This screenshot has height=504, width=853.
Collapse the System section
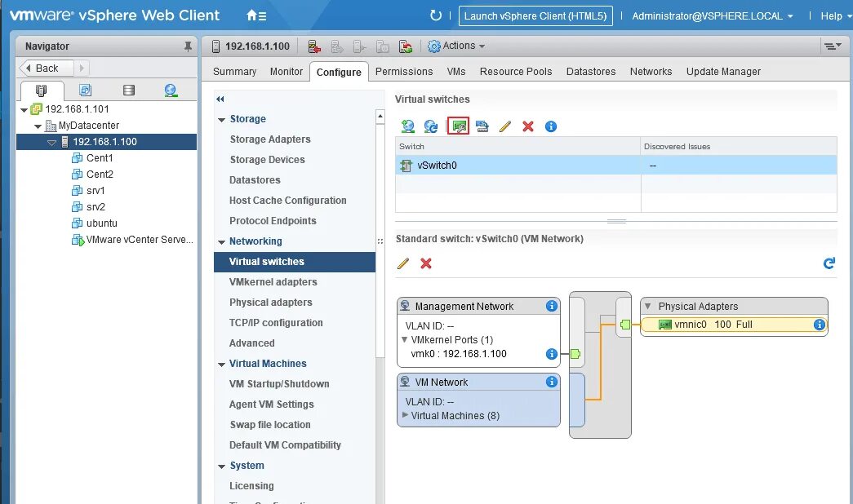pos(221,466)
